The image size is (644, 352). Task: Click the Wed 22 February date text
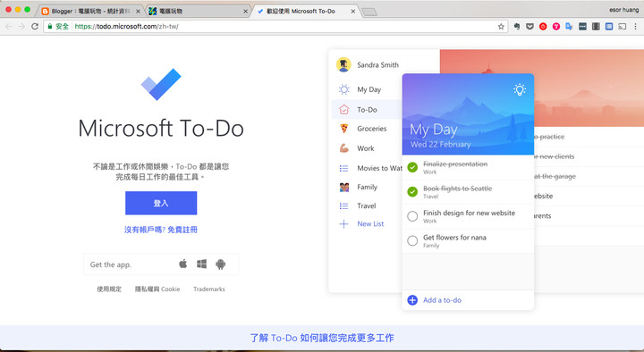(441, 145)
